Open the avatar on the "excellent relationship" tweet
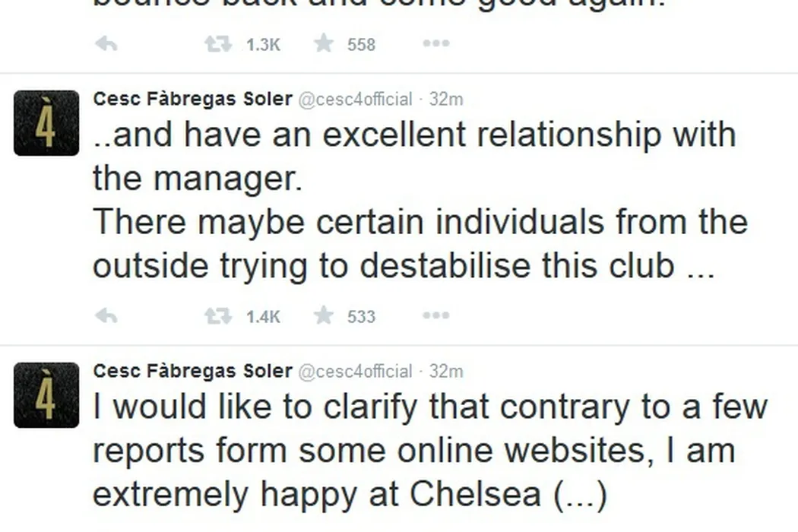Viewport: 798px width, 532px height. (46, 123)
